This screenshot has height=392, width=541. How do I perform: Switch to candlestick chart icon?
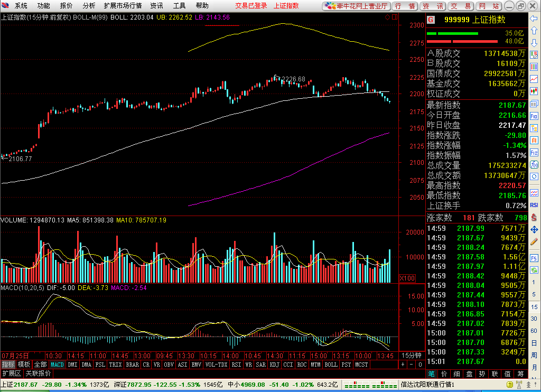(534, 91)
